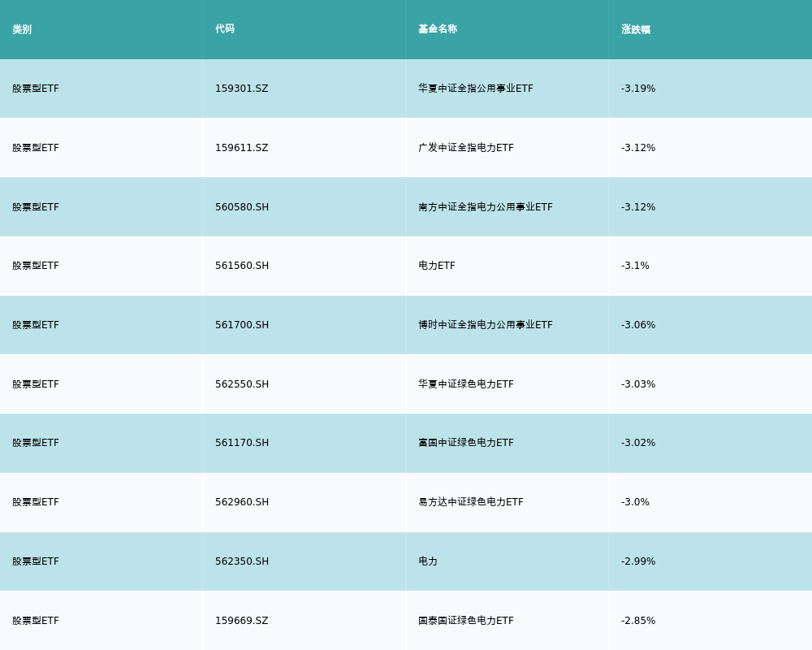
Task: Click 股票型ETF in the 159669.SZ row
Action: [36, 621]
